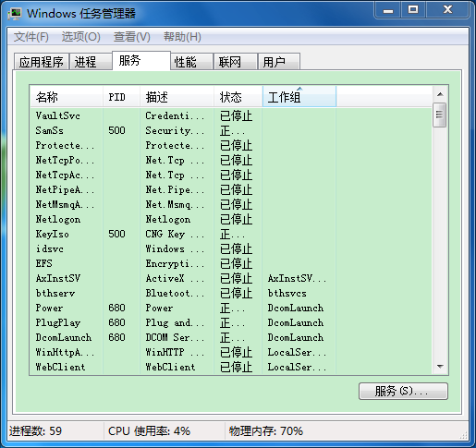Click the 工作组 column header sort arrow
The image size is (476, 448).
[299, 89]
